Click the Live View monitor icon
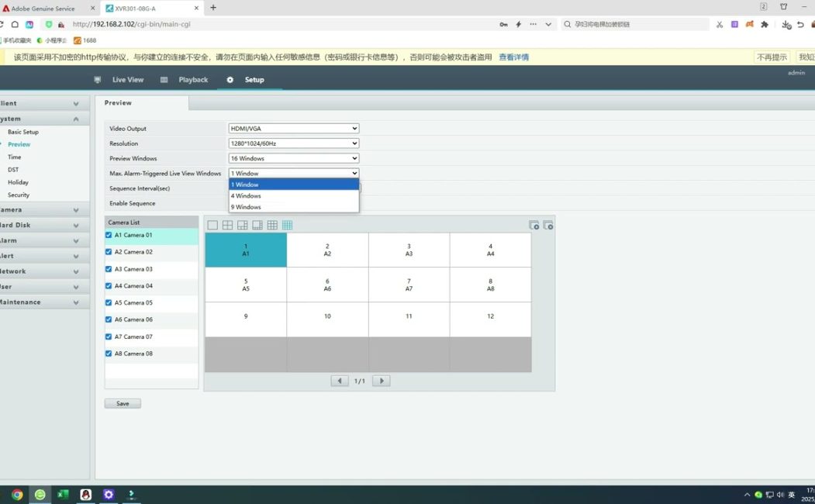Image resolution: width=815 pixels, height=504 pixels. tap(98, 80)
